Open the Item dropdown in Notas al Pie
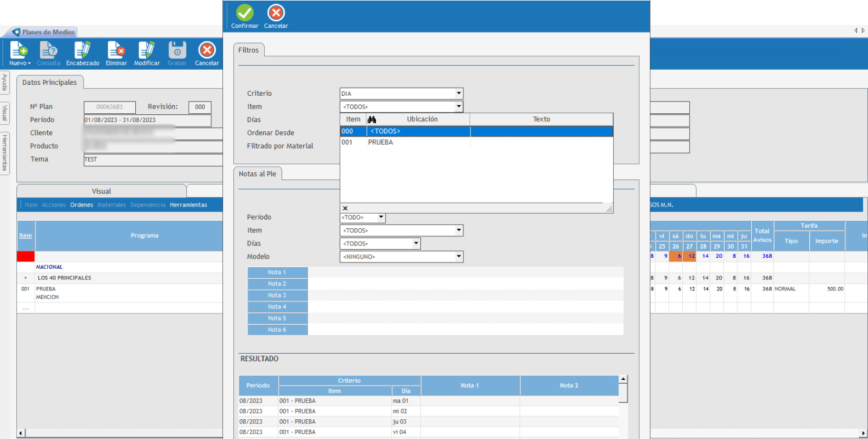 (459, 231)
